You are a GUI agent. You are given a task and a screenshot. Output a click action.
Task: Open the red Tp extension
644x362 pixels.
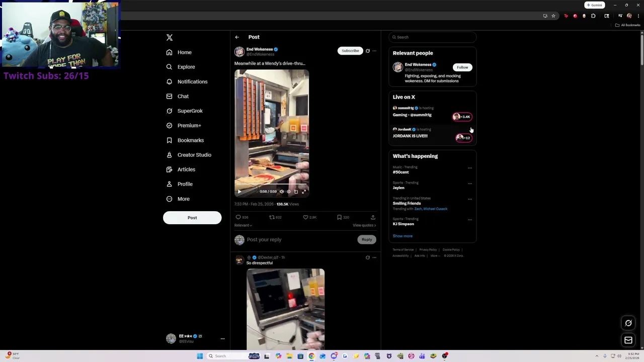(x=566, y=16)
